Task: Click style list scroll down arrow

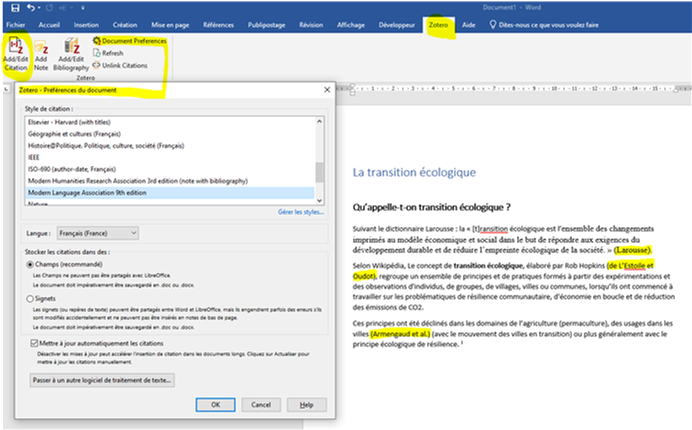Action: [320, 201]
